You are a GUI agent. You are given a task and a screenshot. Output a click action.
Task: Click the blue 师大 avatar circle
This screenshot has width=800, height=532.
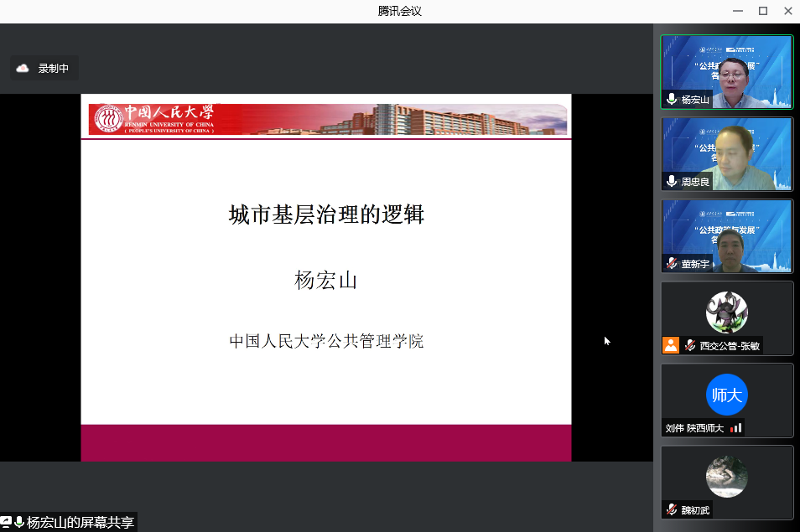tap(726, 395)
